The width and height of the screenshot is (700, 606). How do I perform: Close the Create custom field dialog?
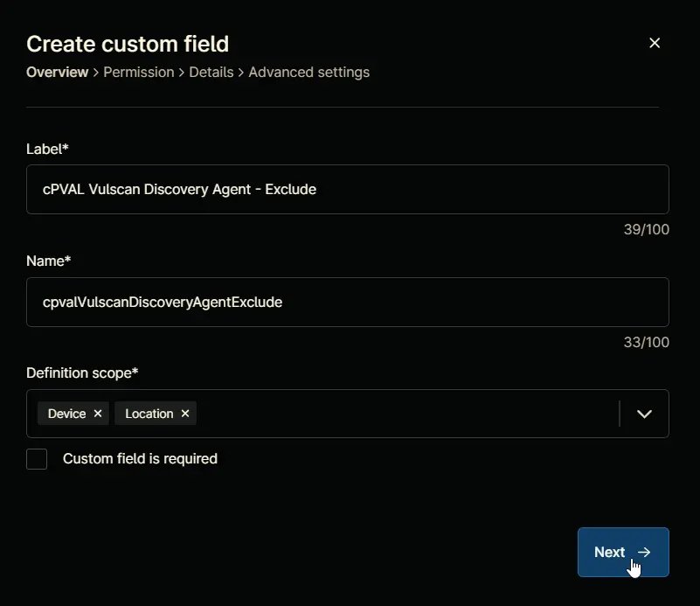coord(655,43)
